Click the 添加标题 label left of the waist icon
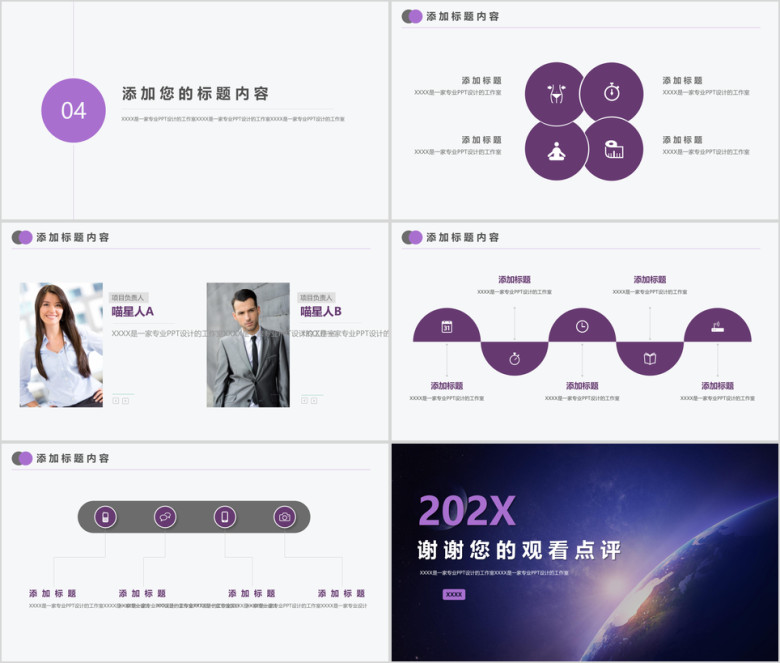 [x=482, y=81]
